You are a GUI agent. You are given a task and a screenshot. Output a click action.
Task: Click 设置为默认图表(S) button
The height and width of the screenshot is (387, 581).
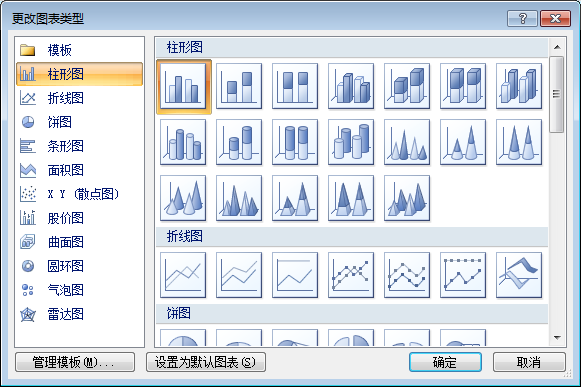(206, 362)
